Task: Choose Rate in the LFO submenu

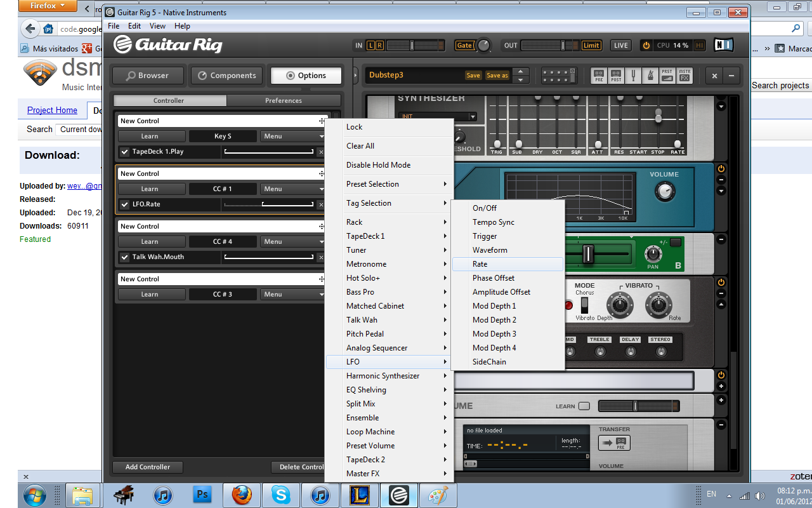Action: tap(507, 264)
